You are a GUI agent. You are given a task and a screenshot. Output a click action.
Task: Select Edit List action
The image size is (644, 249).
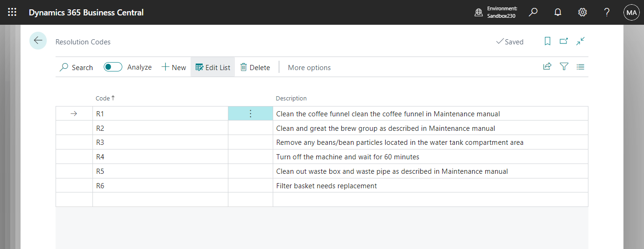(213, 67)
